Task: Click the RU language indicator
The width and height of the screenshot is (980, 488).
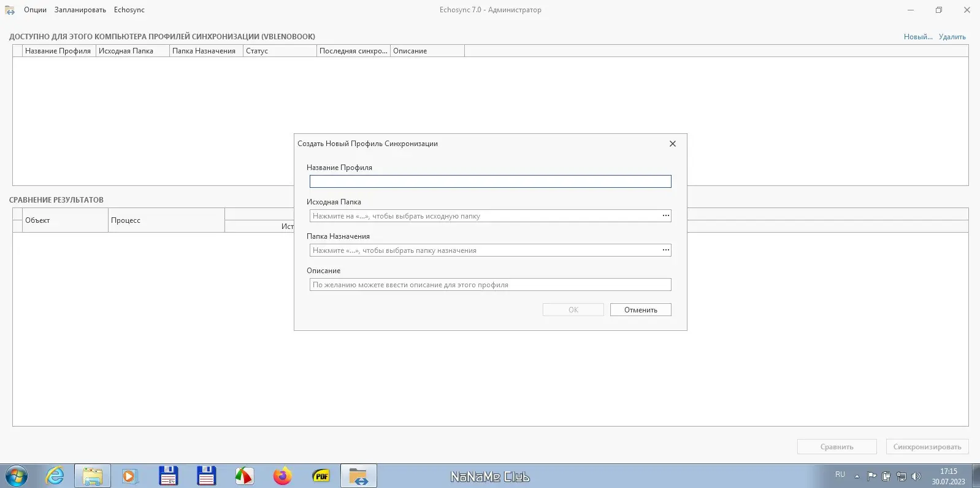Action: point(840,474)
